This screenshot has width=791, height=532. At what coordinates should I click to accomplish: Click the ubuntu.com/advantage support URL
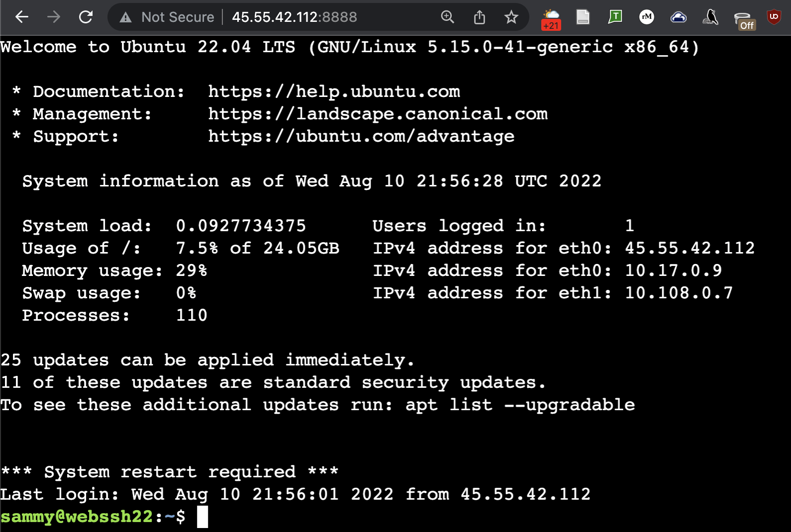(x=361, y=136)
